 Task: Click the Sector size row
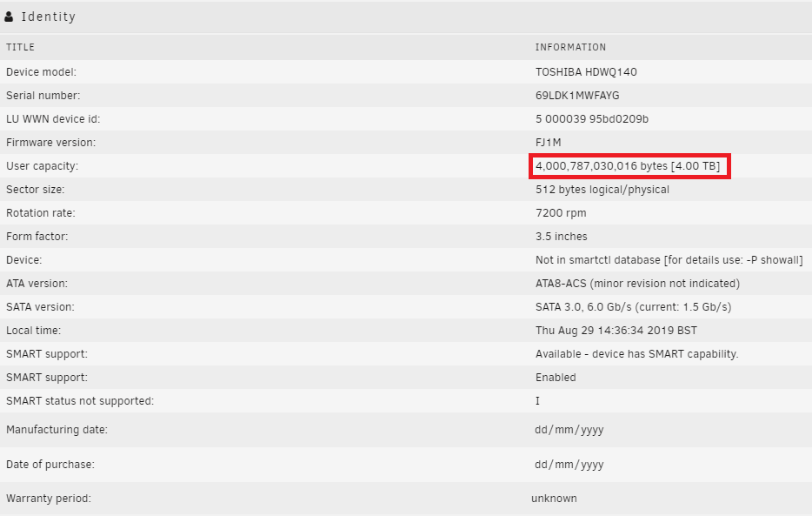[x=406, y=190]
